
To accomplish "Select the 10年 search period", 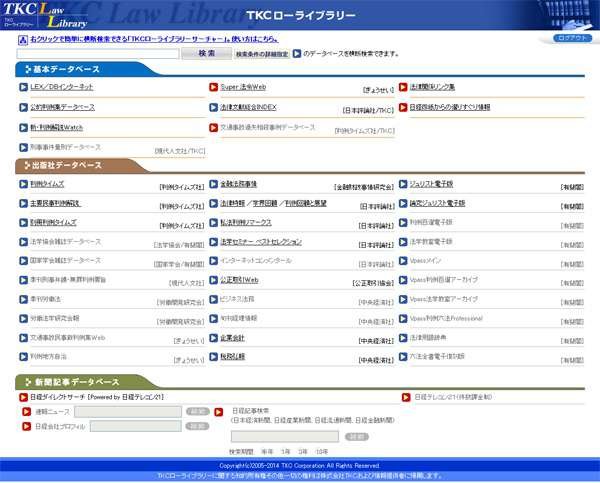I will [x=322, y=452].
